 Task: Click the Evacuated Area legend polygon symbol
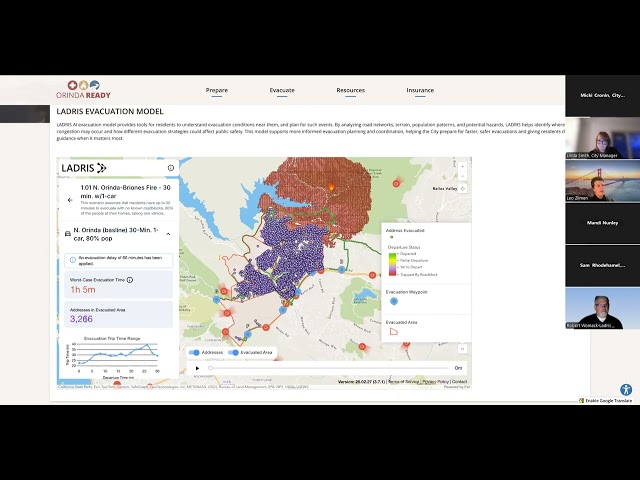pyautogui.click(x=393, y=331)
